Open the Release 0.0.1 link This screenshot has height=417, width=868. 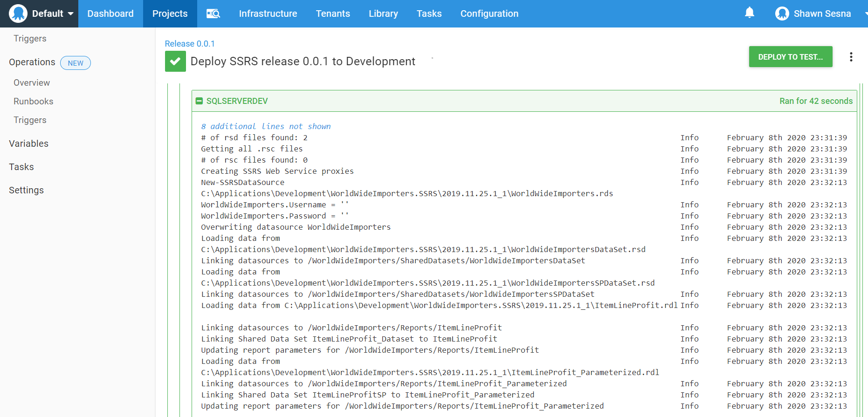click(x=190, y=43)
